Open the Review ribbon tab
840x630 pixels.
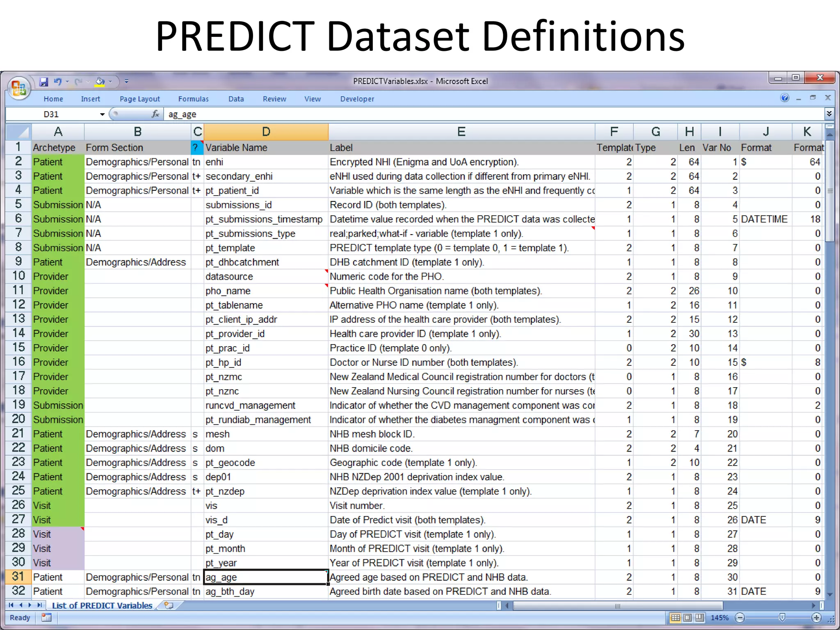[274, 99]
